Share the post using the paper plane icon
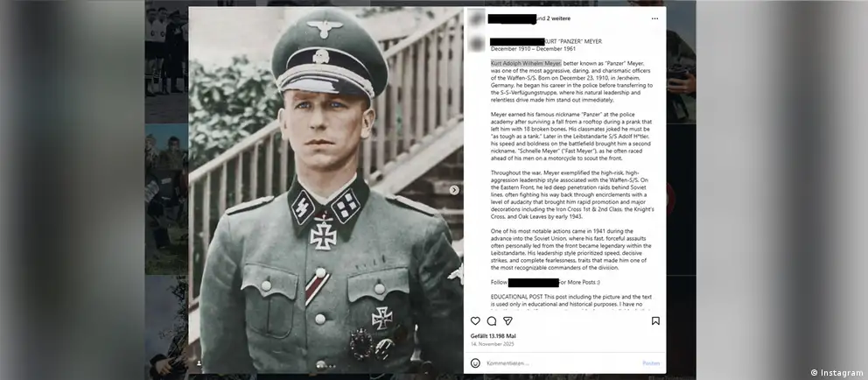The height and width of the screenshot is (380, 868). pyautogui.click(x=507, y=321)
